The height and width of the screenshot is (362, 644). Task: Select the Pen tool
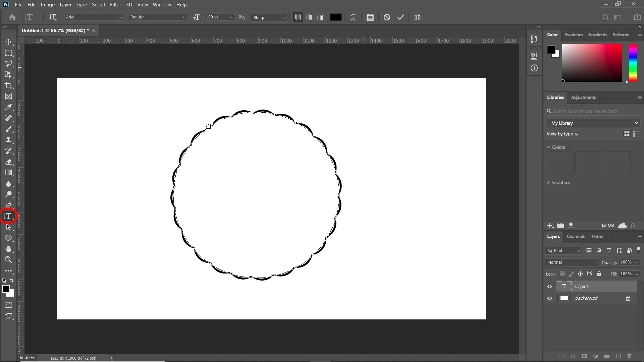click(x=8, y=205)
